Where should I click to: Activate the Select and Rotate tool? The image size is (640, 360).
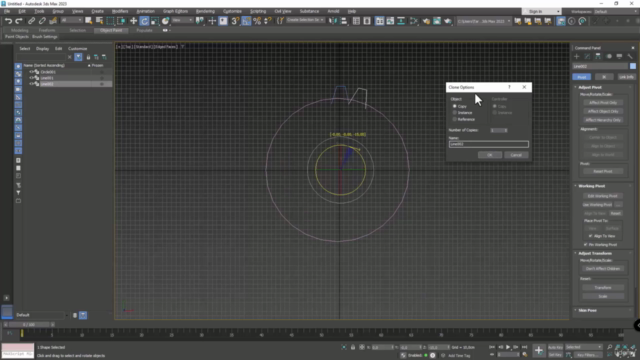[144, 21]
